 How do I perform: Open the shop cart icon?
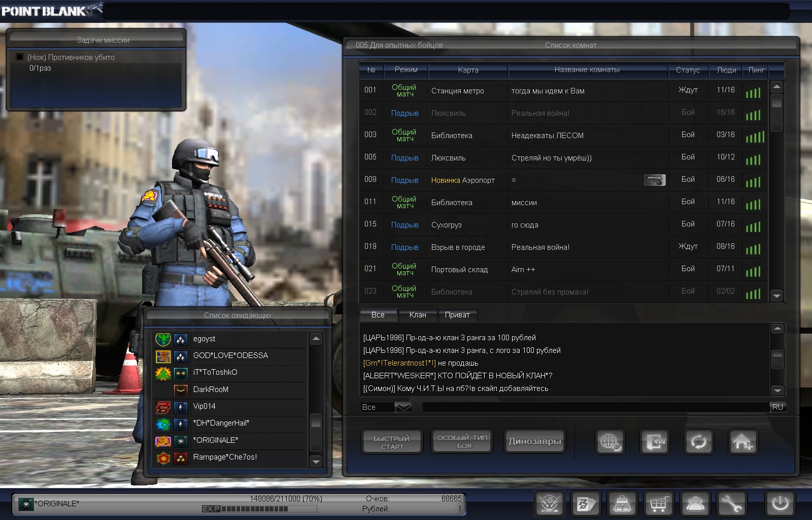[659, 504]
